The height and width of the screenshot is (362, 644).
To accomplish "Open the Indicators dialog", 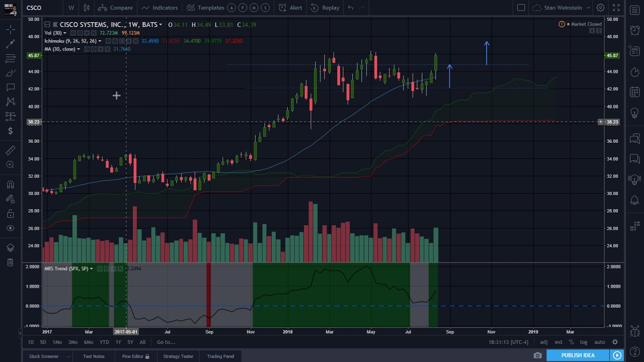I will pyautogui.click(x=159, y=8).
